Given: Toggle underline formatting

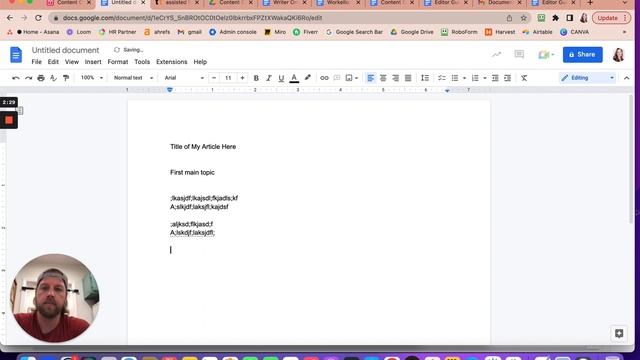Looking at the screenshot, I should tap(281, 78).
